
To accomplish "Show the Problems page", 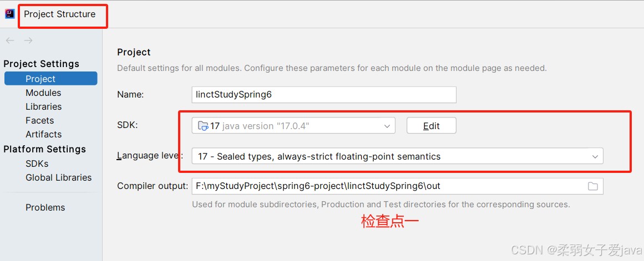I will (45, 207).
